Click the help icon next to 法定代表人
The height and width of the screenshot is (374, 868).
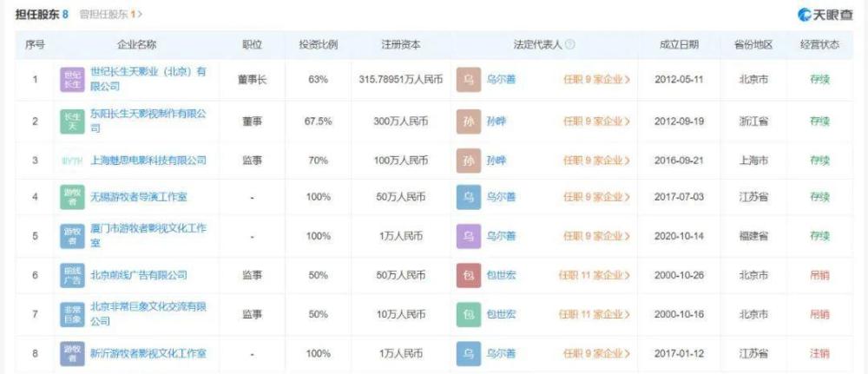coord(570,45)
